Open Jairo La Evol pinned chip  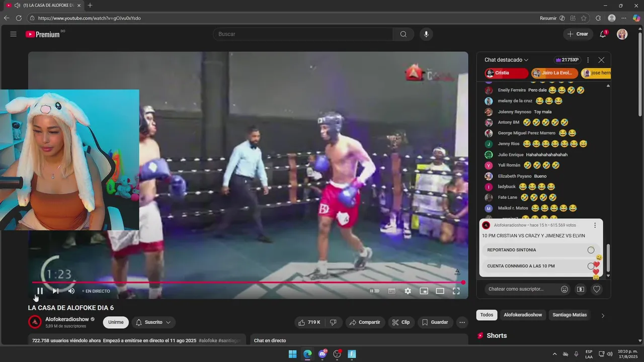555,73
